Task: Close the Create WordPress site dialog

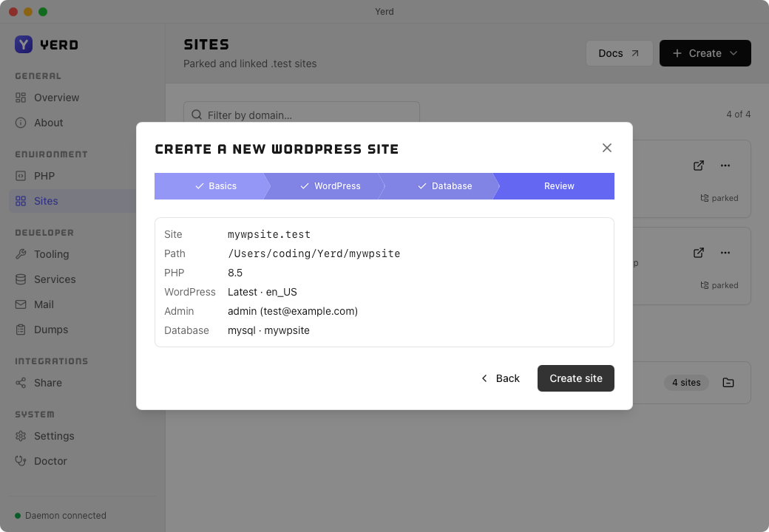Action: click(606, 148)
